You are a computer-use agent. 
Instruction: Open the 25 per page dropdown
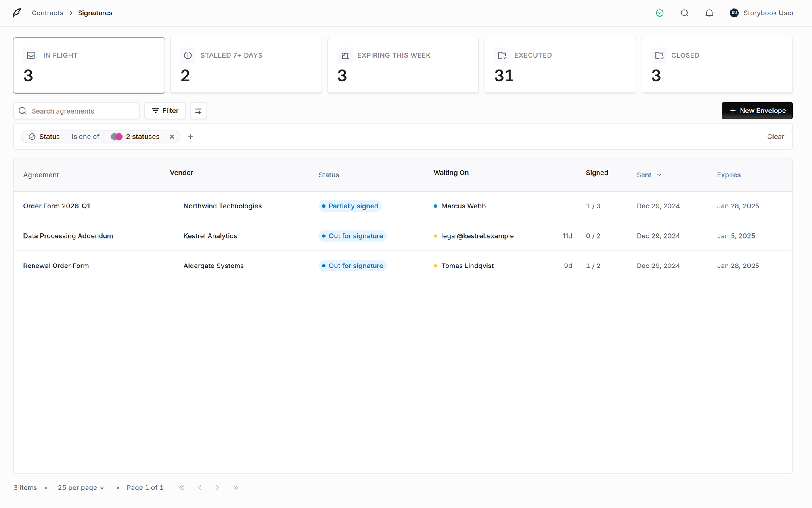coord(81,487)
